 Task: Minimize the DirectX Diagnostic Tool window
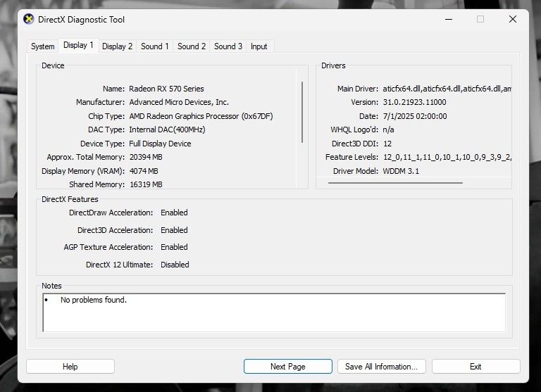pos(449,19)
